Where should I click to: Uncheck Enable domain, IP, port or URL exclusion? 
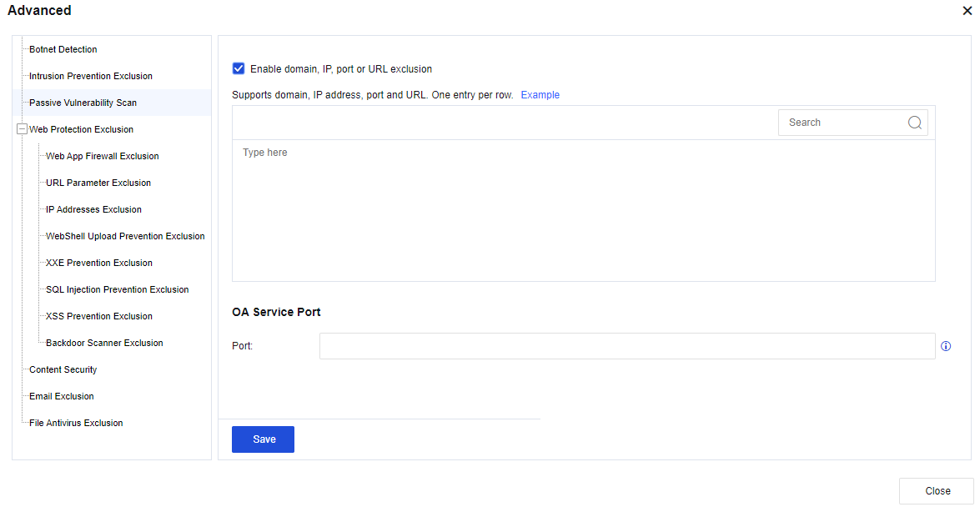239,69
